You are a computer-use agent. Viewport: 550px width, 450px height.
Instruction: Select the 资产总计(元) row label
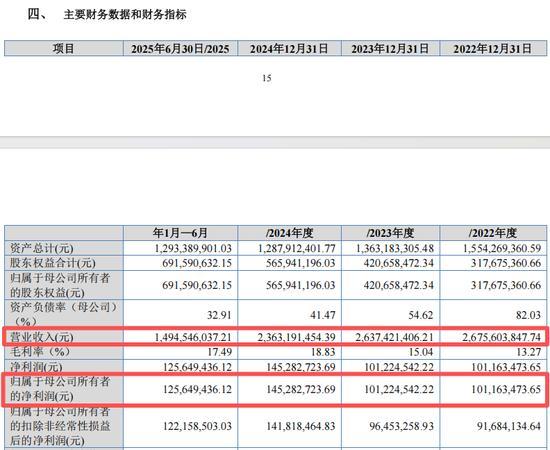(42, 248)
